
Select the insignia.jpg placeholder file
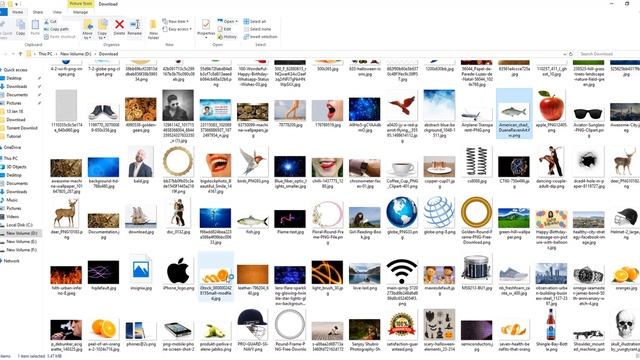[141, 269]
